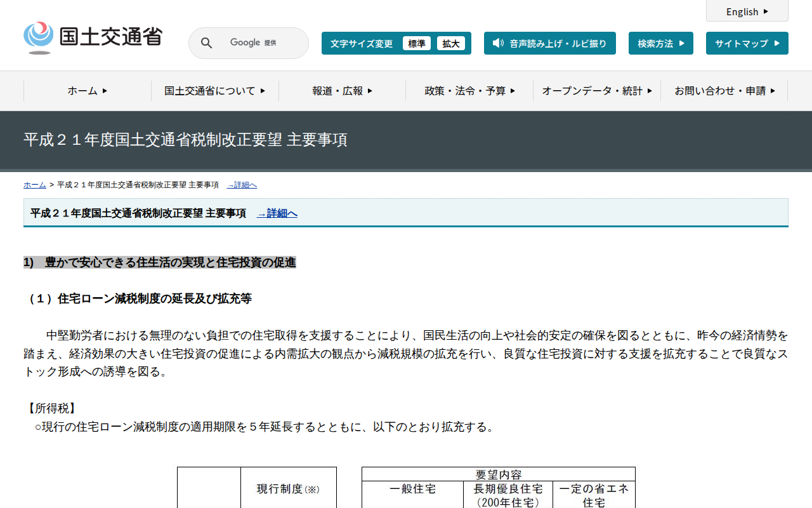
Task: Open the お問い合わせ・申請 menu
Action: 724,91
